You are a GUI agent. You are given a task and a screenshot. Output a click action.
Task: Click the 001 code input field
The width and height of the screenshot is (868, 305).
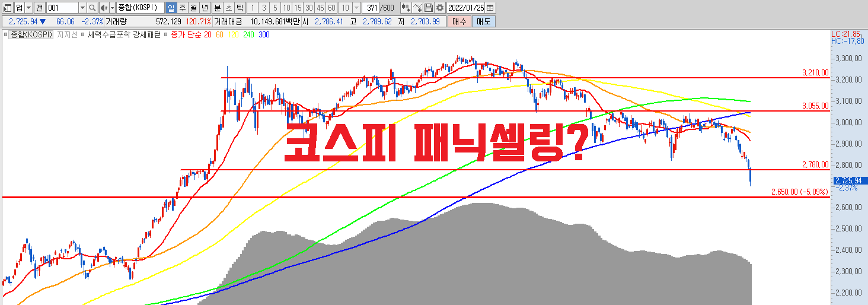point(62,8)
